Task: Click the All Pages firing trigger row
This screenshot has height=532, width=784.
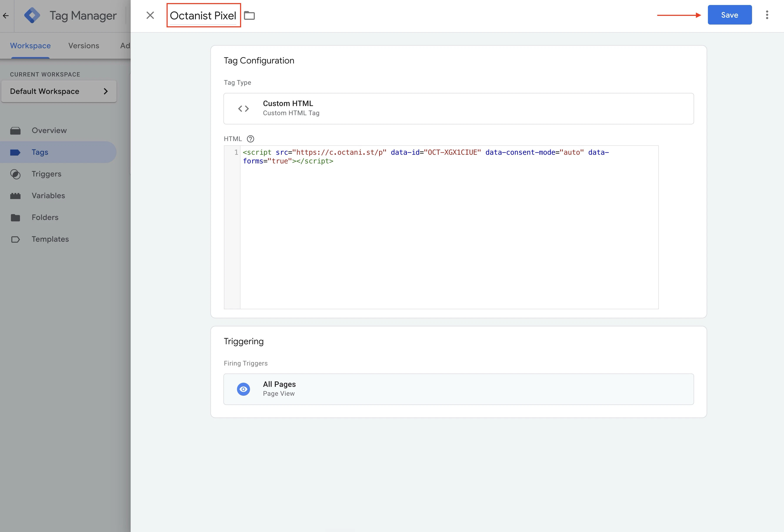Action: click(x=459, y=389)
